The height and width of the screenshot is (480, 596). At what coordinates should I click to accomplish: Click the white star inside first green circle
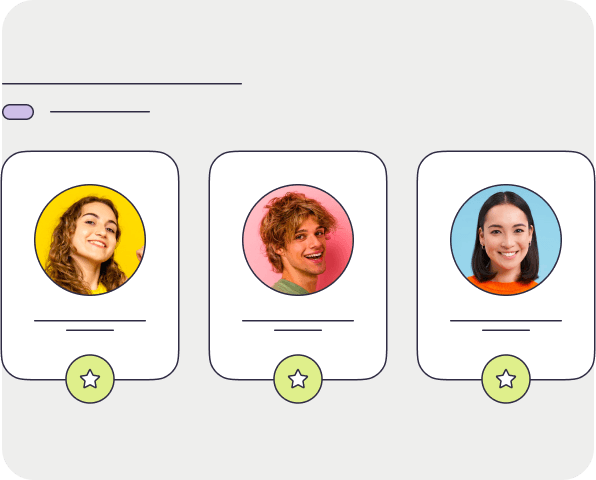tap(90, 379)
